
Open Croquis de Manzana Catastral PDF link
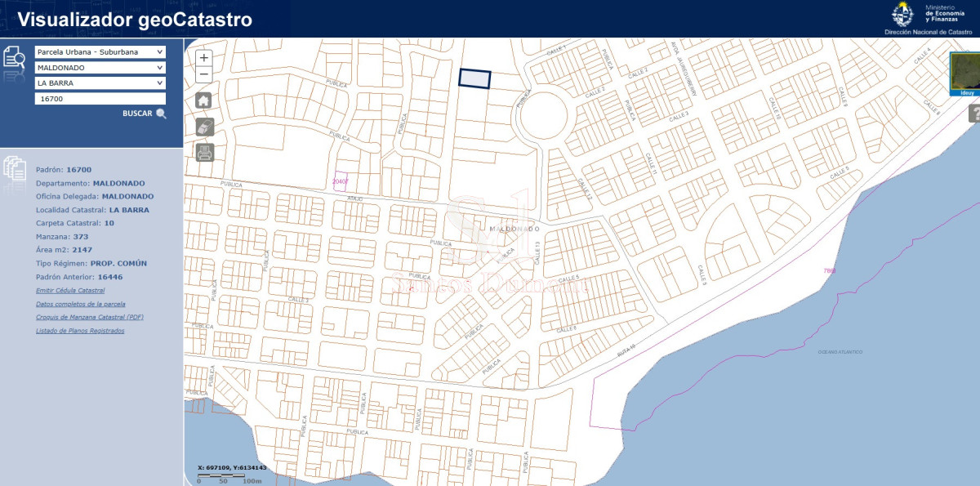(x=90, y=317)
